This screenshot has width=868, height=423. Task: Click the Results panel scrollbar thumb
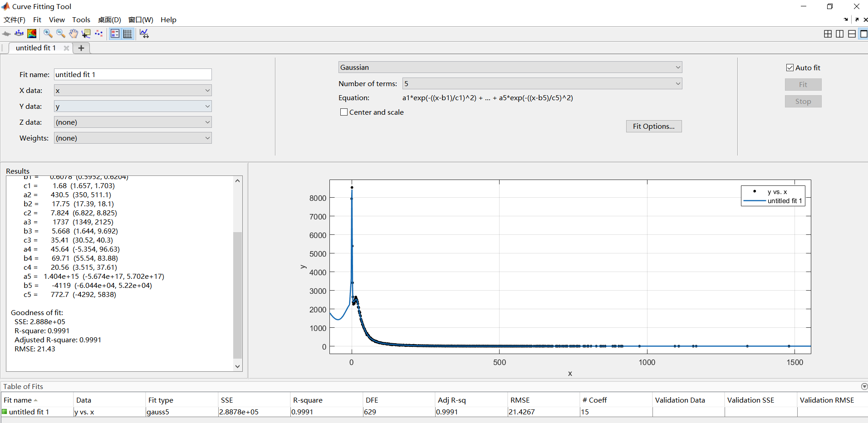[x=237, y=295]
